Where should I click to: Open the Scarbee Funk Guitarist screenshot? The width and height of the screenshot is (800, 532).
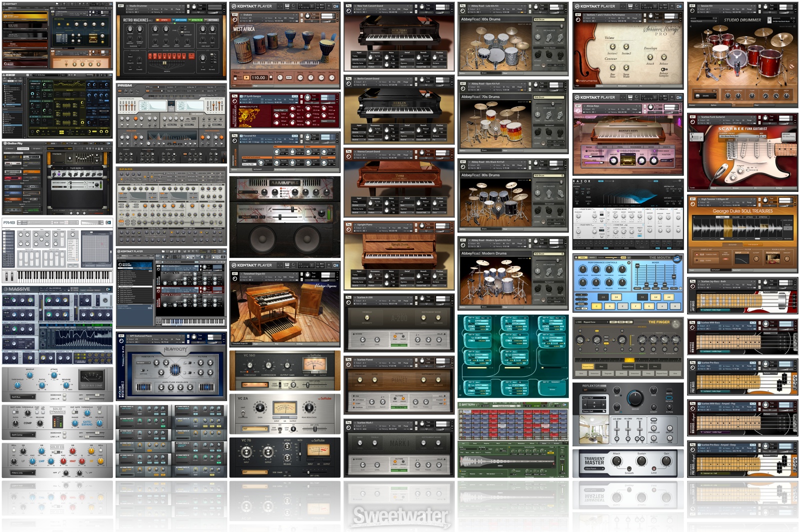(743, 152)
